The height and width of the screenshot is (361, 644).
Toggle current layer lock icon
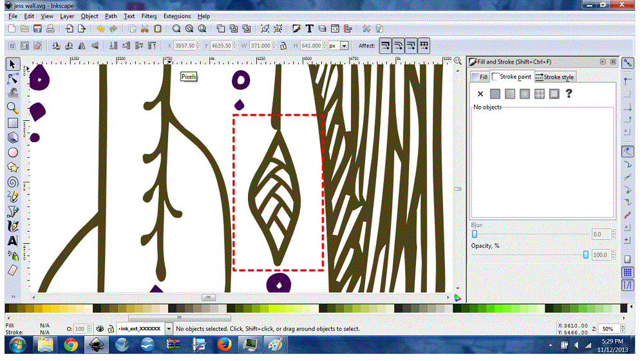pos(111,329)
